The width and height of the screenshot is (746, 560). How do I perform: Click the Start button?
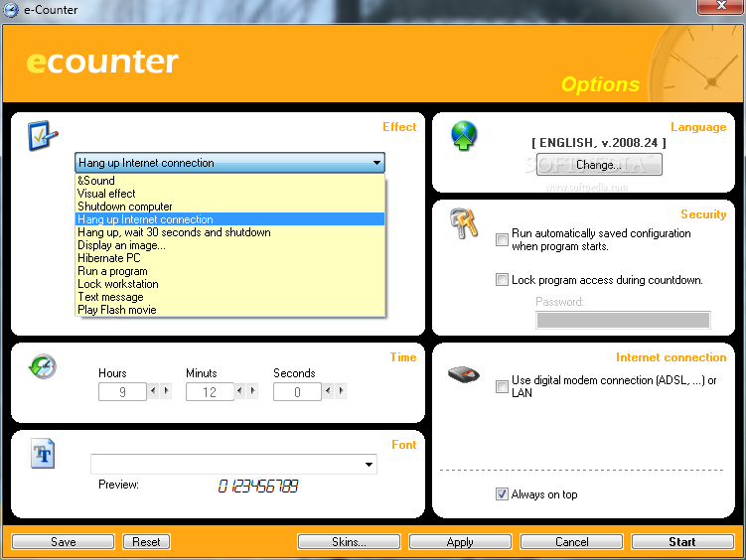[682, 541]
